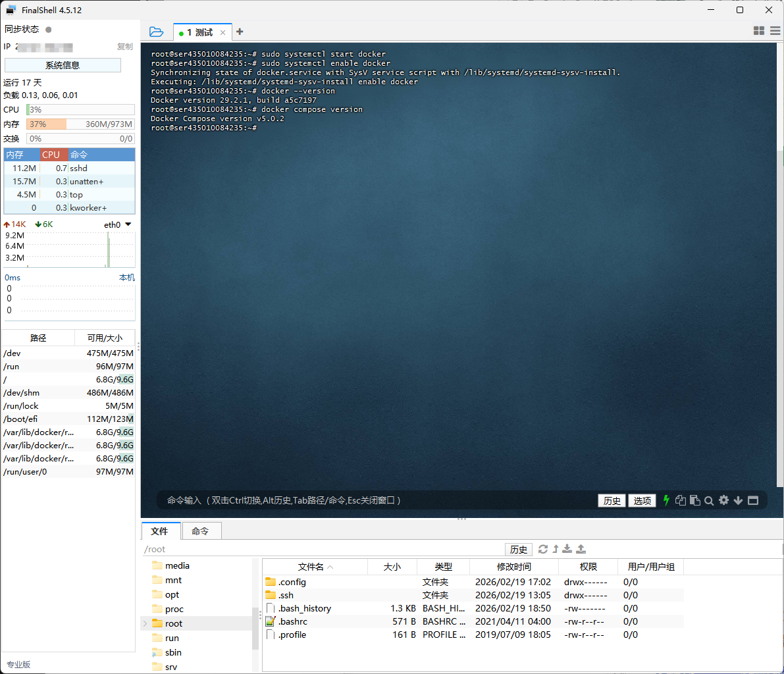Switch to the 命令 tab

[x=200, y=531]
